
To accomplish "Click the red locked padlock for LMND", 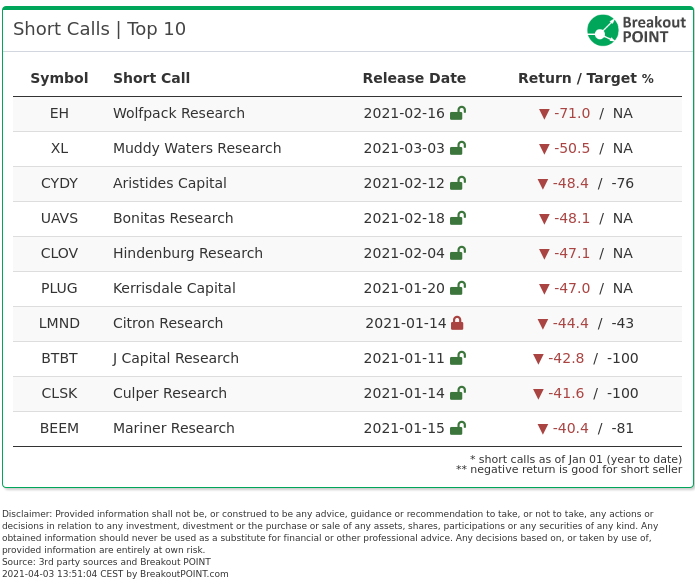I will click(x=457, y=323).
